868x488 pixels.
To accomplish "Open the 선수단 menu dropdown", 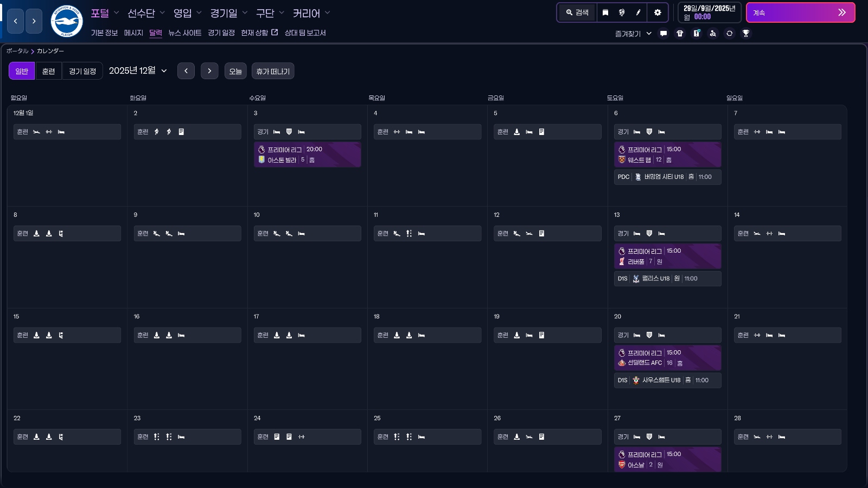I will (x=141, y=12).
